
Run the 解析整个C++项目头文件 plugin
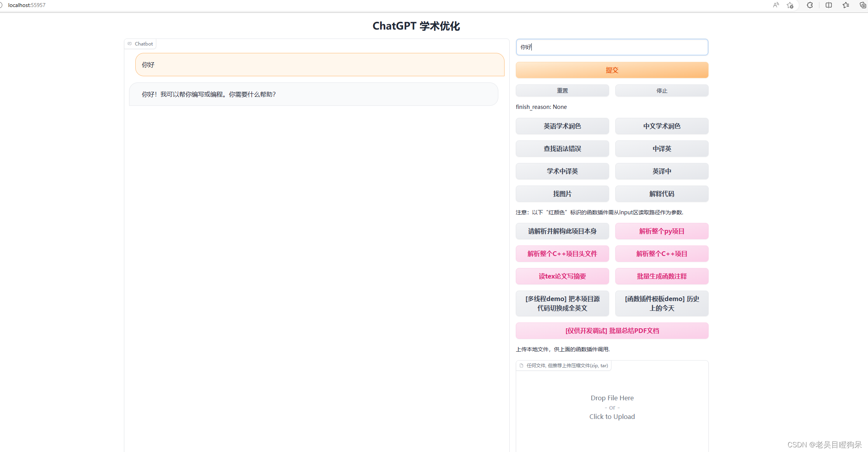(x=562, y=254)
